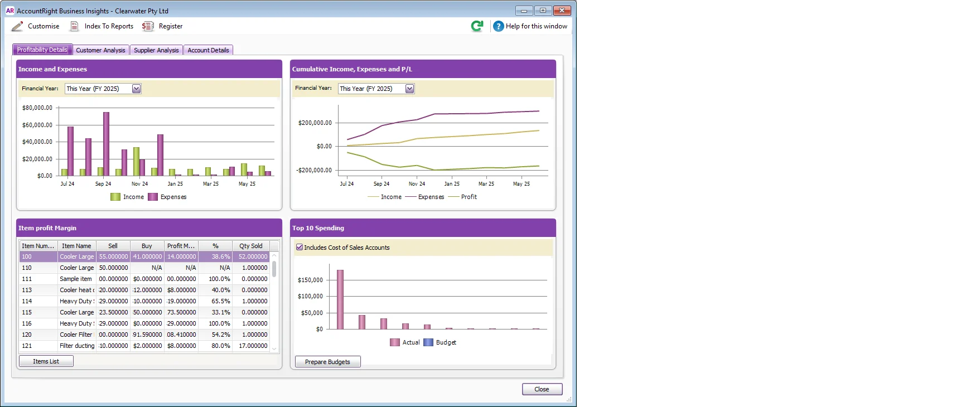Image resolution: width=980 pixels, height=407 pixels.
Task: Click the Close button
Action: (x=542, y=389)
